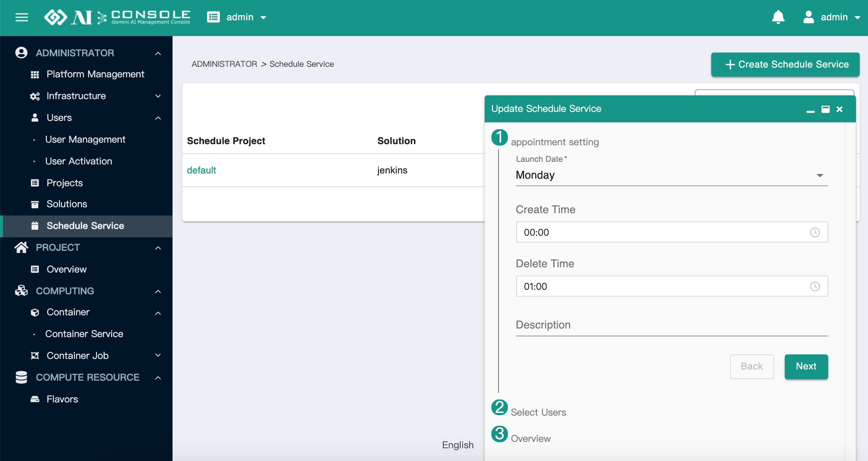Open Solutions in the sidebar
Screen dimensions: 868x461
(x=67, y=204)
